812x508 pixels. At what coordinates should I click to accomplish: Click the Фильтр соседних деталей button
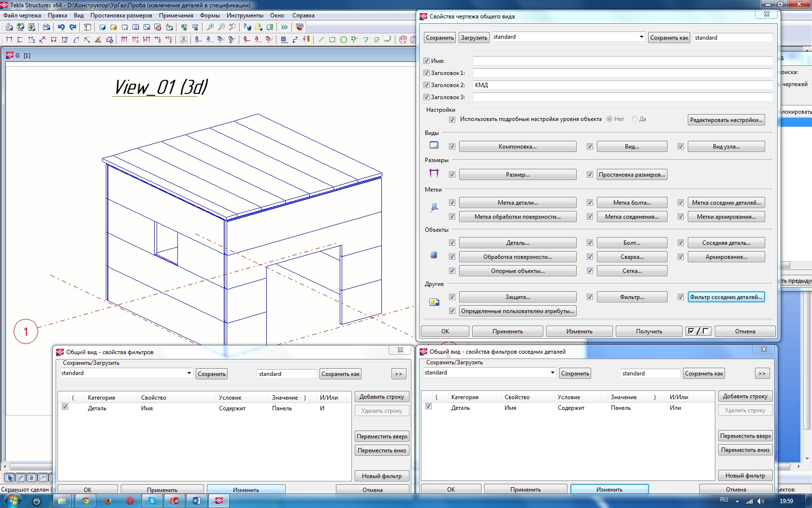[726, 297]
